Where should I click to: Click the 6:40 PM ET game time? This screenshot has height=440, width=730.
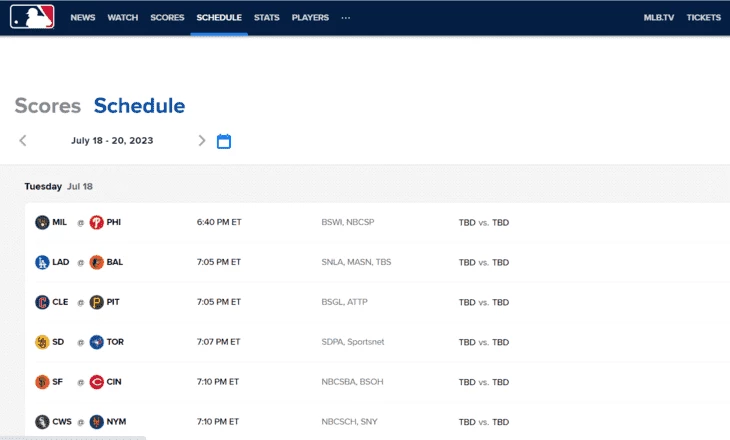(x=219, y=222)
